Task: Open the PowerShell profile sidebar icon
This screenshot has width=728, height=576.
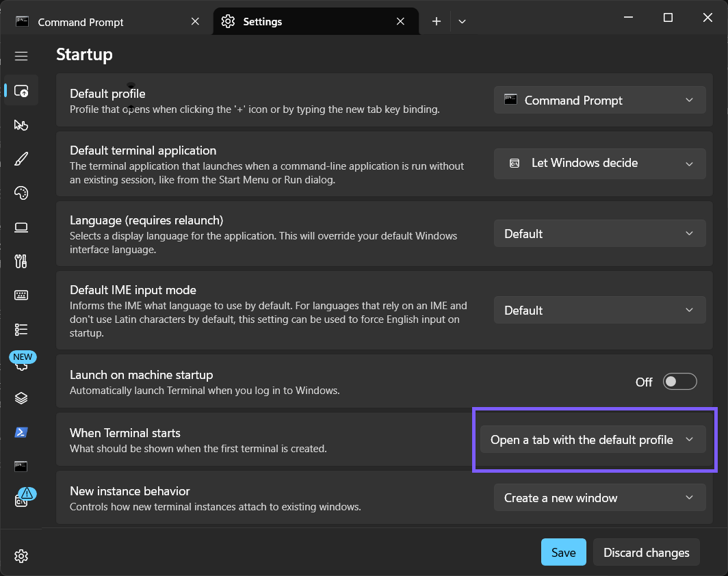Action: click(21, 432)
